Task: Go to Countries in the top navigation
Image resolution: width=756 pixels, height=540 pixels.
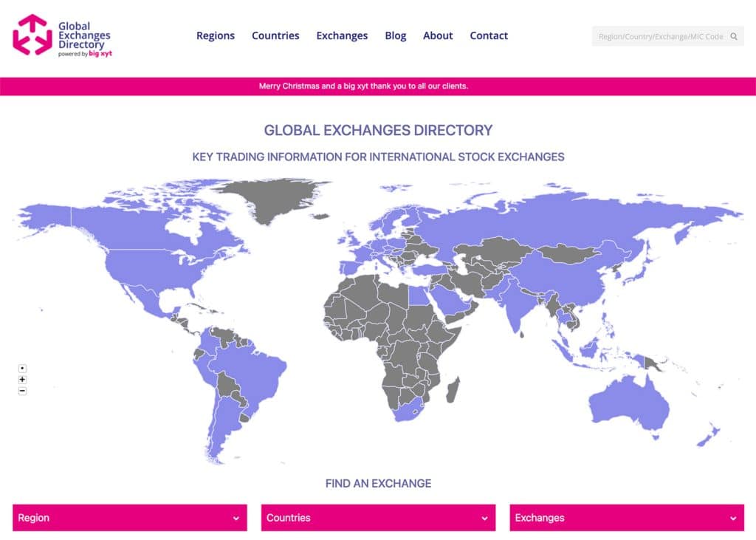Action: coord(275,35)
